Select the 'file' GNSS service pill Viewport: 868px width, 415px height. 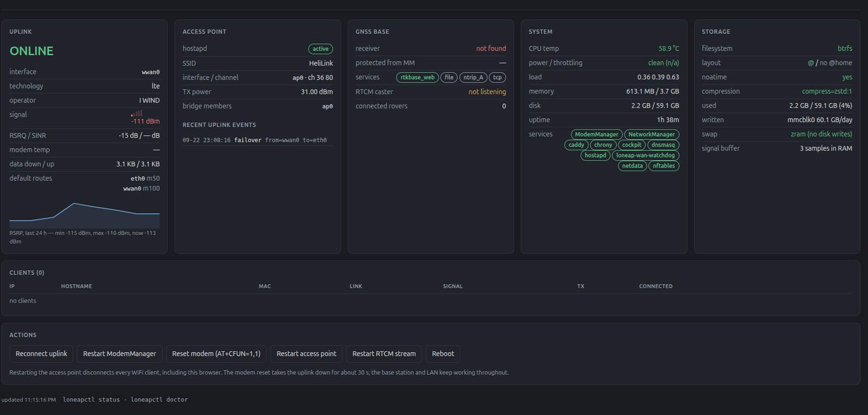[x=449, y=78]
